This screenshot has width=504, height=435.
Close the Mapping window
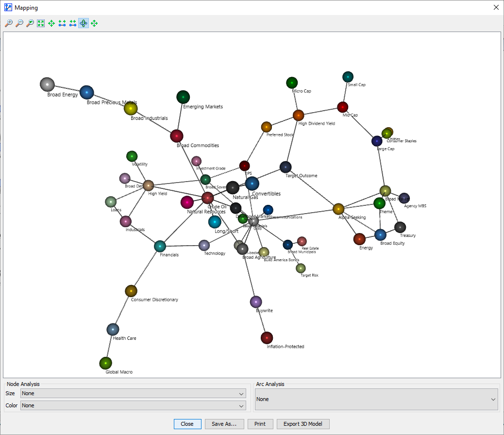pos(496,7)
